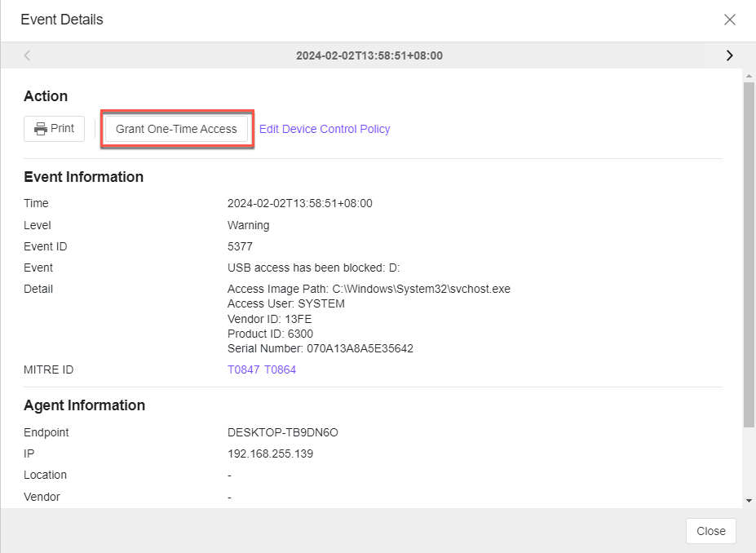Click the IP address 192.168.255.139
This screenshot has height=553, width=756.
(270, 453)
